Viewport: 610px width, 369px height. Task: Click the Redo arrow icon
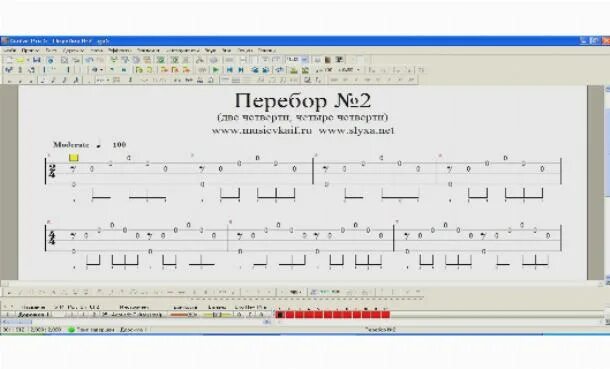tap(100, 60)
